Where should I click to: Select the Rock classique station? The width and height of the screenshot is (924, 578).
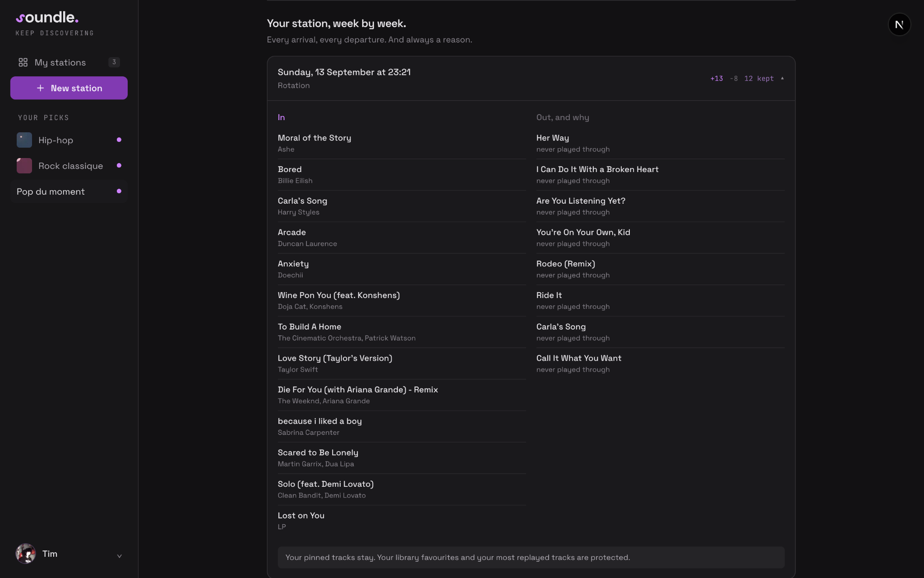pyautogui.click(x=69, y=166)
